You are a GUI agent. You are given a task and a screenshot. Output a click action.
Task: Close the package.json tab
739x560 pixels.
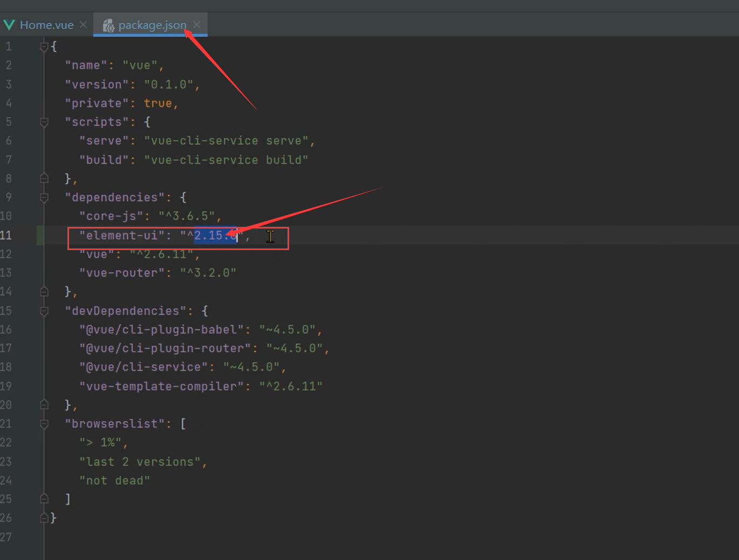tap(197, 25)
